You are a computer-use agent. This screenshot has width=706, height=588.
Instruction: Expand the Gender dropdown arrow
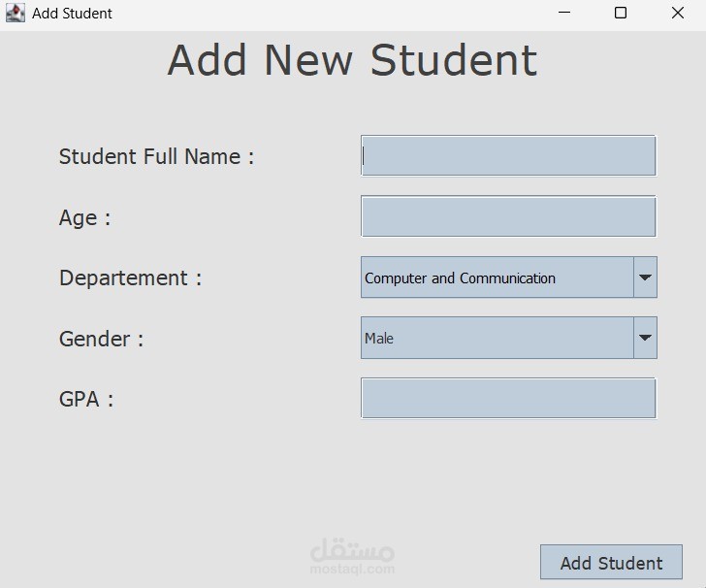click(x=645, y=339)
